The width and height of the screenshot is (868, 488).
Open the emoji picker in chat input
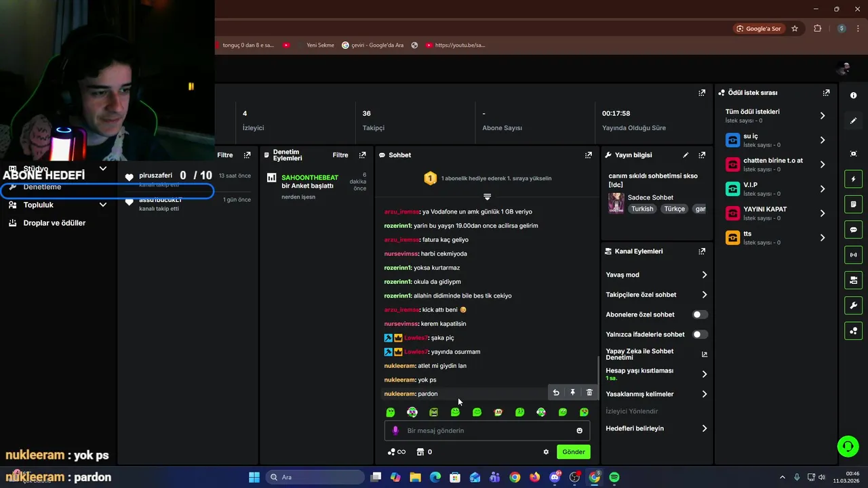point(579,430)
